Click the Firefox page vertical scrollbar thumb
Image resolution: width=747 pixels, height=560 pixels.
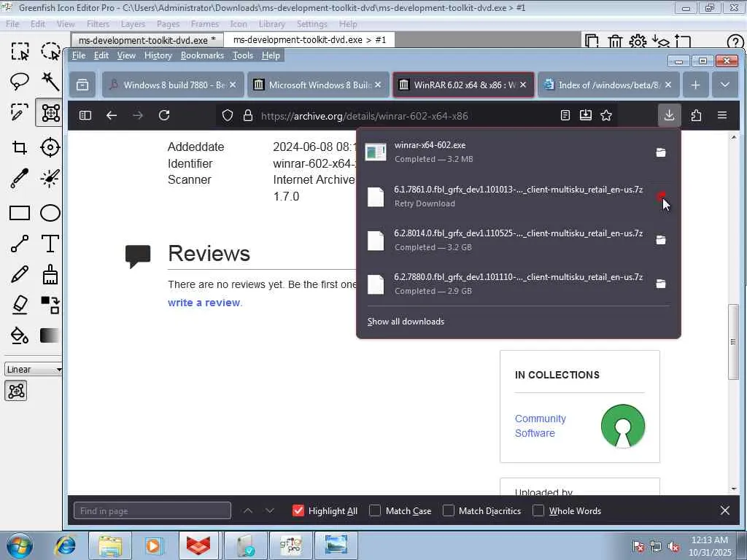tap(732, 341)
